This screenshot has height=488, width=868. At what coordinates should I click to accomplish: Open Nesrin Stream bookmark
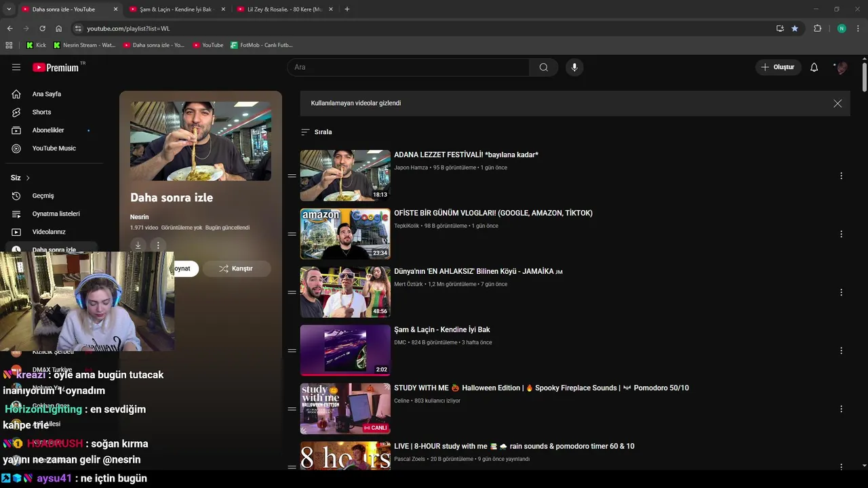84,45
